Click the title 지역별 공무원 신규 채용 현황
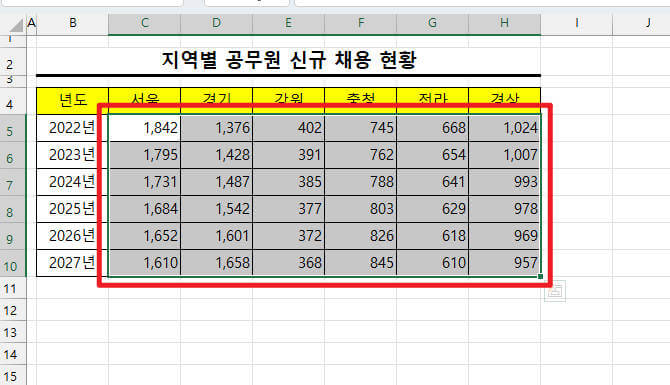This screenshot has height=385, width=670. coord(288,60)
